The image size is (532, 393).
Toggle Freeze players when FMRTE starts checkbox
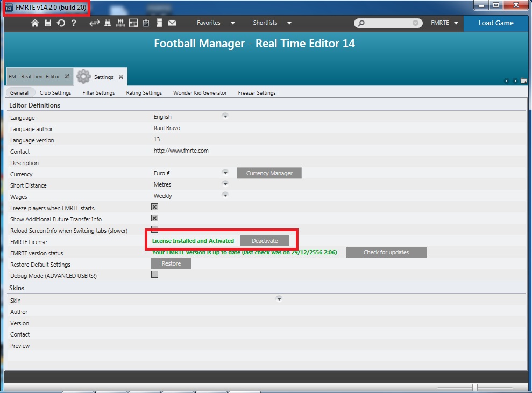[155, 207]
